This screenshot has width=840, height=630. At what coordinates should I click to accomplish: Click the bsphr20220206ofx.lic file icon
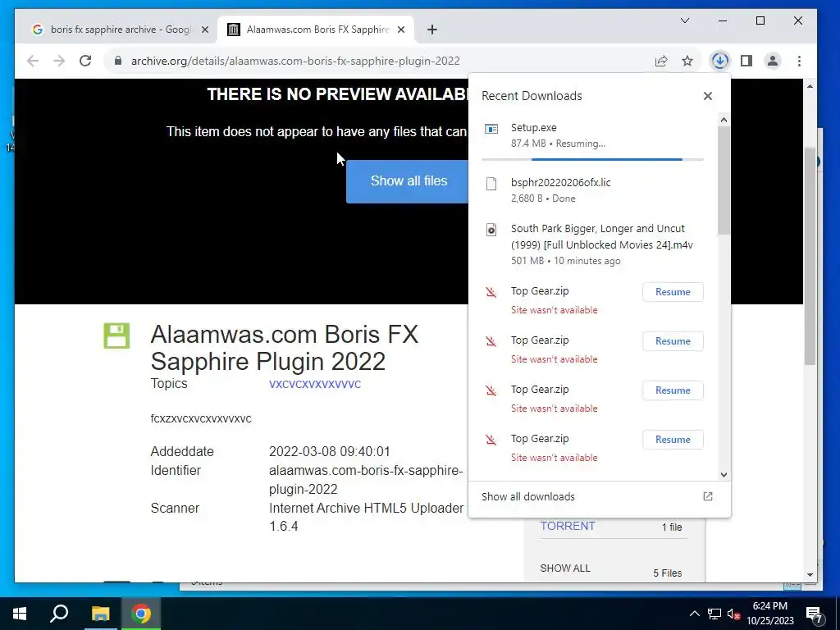coord(491,184)
